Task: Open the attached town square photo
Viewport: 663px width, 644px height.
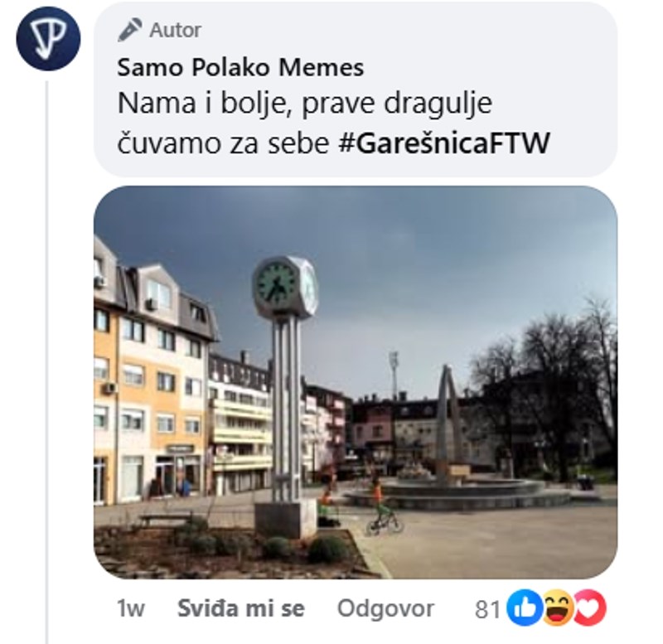Action: coord(356,382)
